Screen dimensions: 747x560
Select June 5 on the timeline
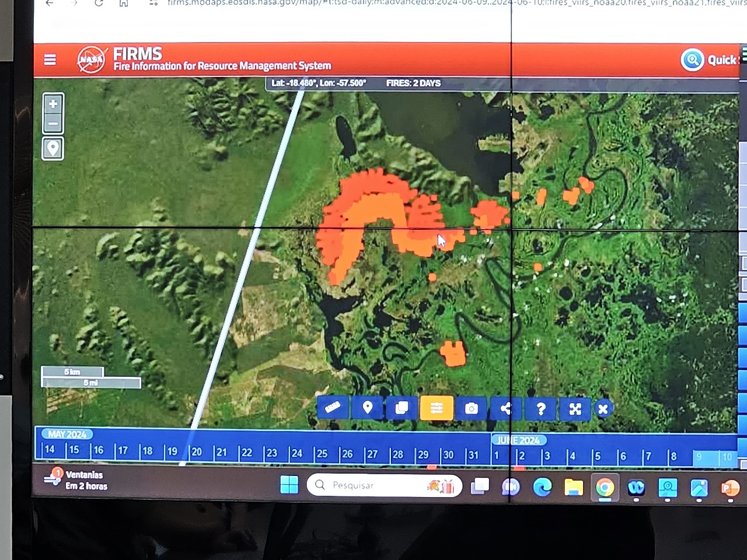coord(597,456)
